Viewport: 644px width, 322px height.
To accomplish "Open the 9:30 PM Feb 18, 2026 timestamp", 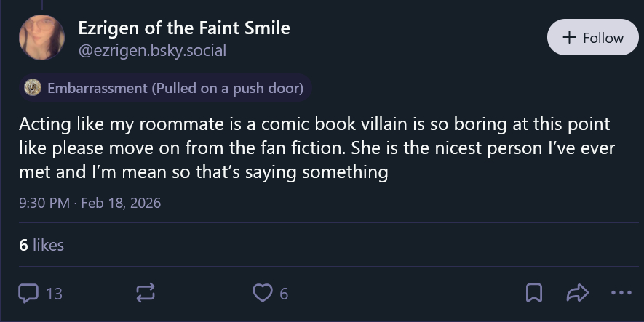I will 90,203.
